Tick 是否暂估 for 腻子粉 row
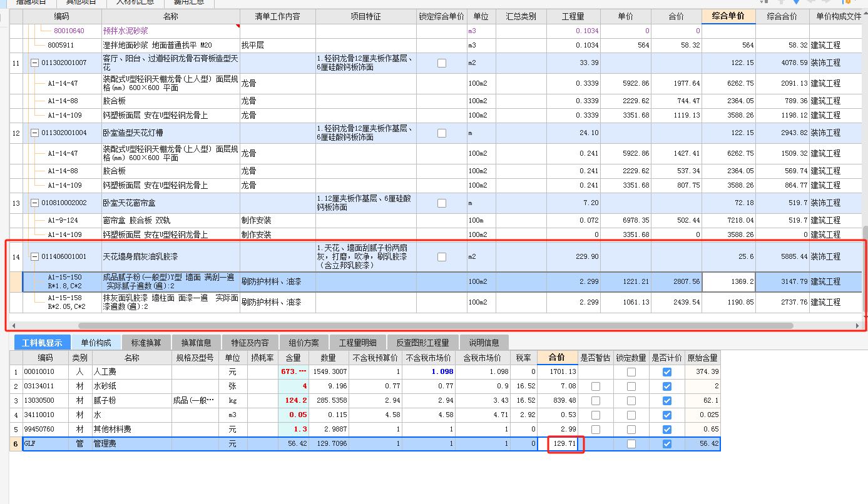The width and height of the screenshot is (868, 504). pos(595,401)
